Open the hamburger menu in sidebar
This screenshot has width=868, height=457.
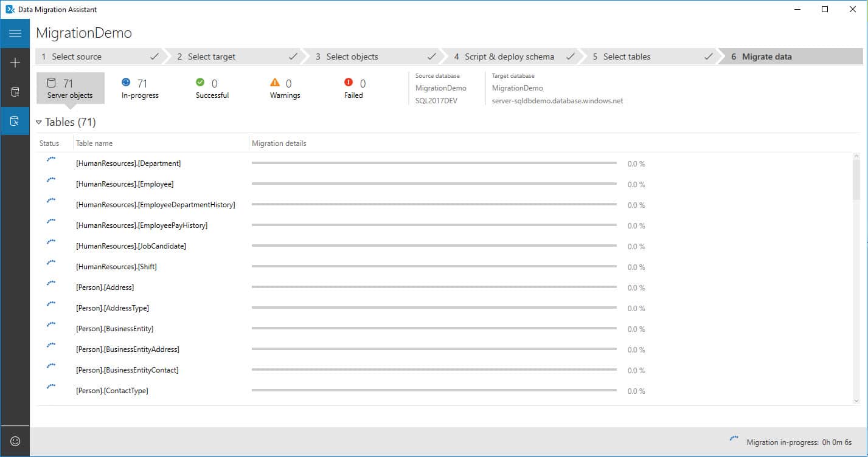15,33
